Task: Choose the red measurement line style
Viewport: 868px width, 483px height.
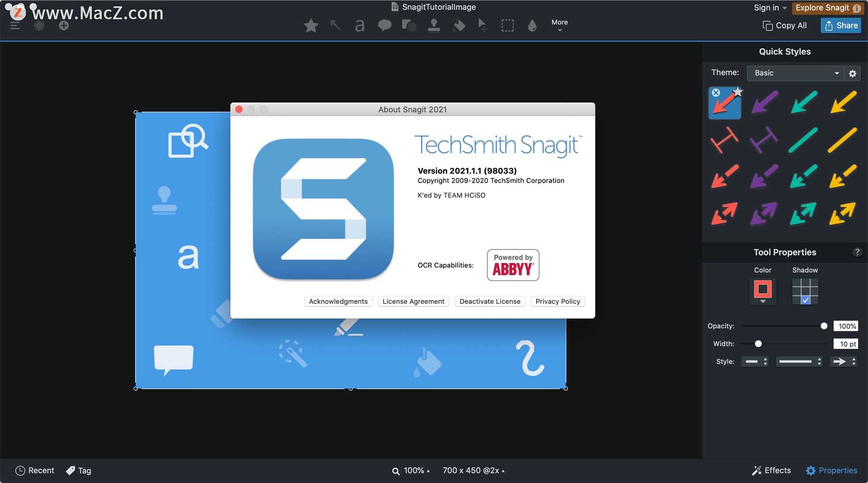Action: (725, 140)
